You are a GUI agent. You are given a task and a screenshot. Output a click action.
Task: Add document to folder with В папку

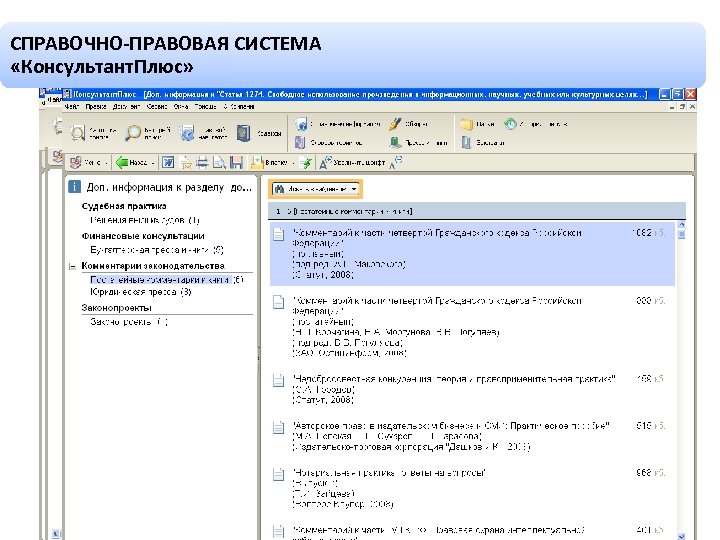269,162
